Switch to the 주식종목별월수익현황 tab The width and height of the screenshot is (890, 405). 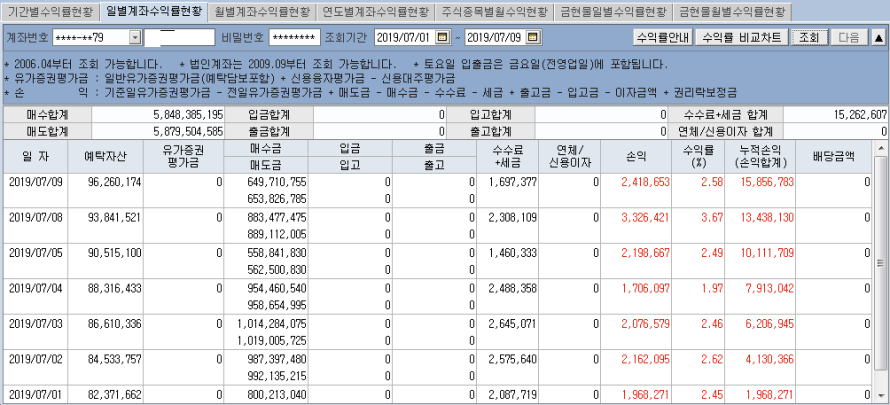pyautogui.click(x=494, y=11)
